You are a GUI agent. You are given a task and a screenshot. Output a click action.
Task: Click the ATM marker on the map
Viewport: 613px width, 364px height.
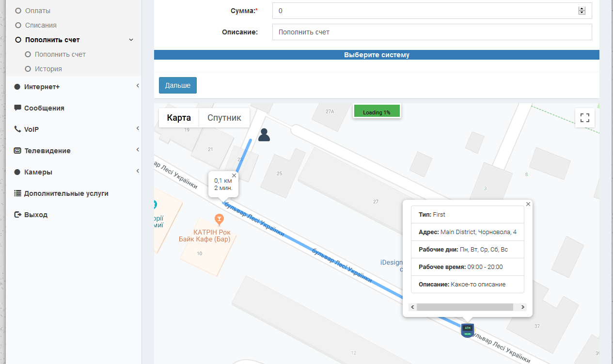pyautogui.click(x=467, y=330)
